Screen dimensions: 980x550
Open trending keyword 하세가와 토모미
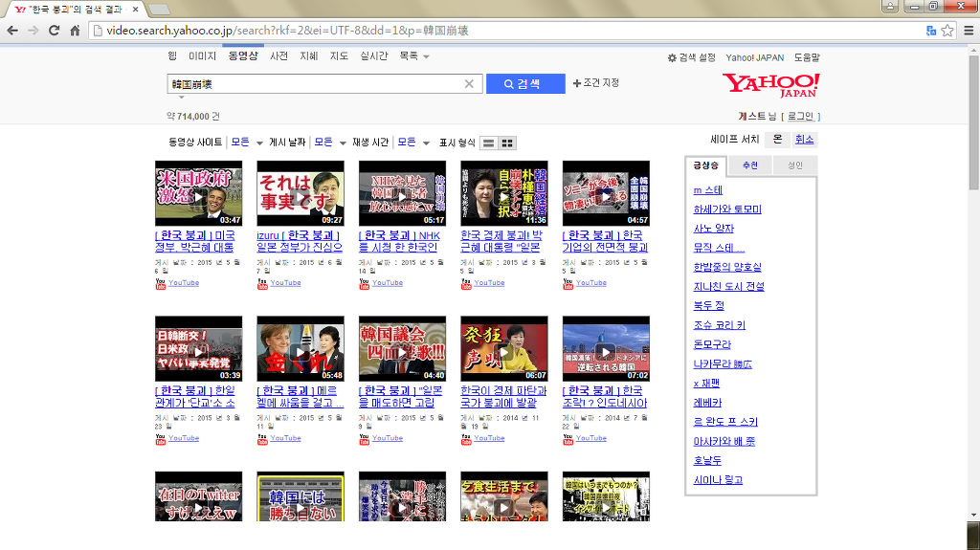pyautogui.click(x=727, y=209)
